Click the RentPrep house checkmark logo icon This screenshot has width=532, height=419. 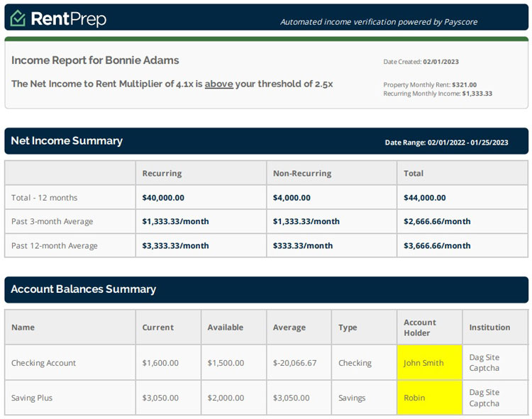(18, 18)
